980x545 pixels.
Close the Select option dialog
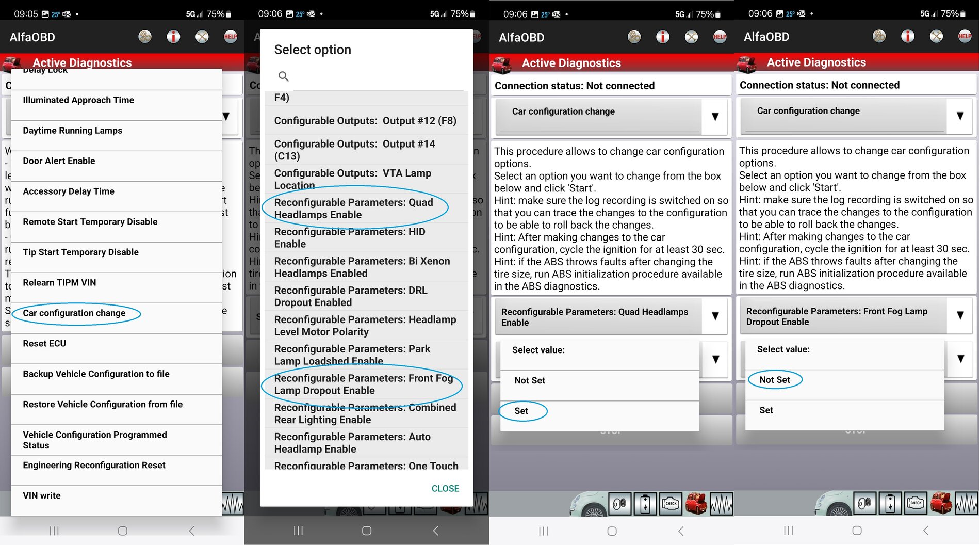[445, 488]
